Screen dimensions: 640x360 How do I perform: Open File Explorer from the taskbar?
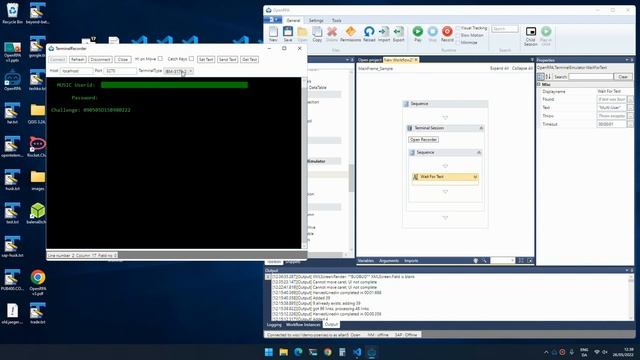[283, 352]
